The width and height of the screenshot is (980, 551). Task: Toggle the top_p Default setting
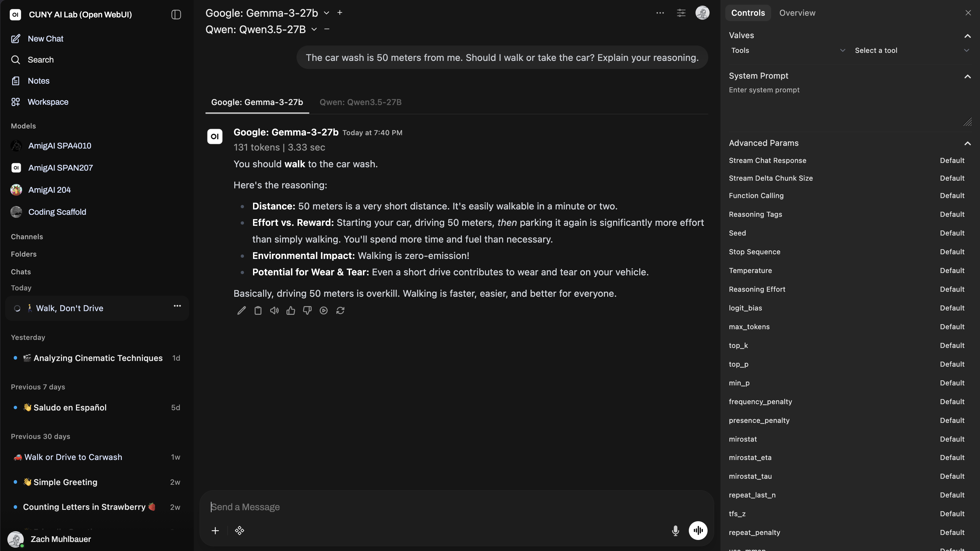(952, 364)
